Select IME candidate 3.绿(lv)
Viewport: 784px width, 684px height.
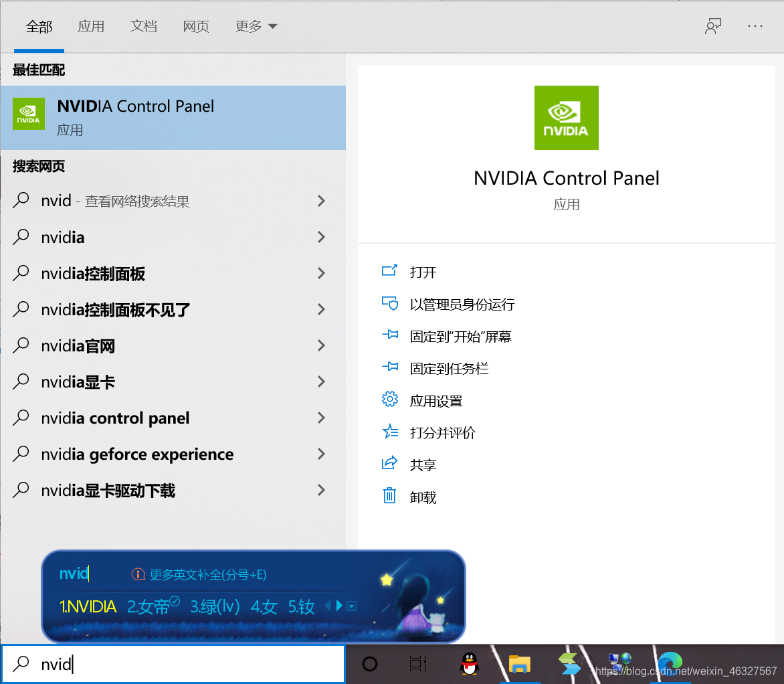point(215,606)
